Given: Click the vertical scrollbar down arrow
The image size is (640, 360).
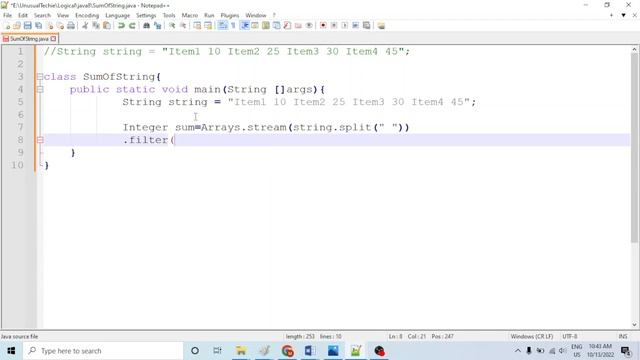Looking at the screenshot, I should pos(634,325).
